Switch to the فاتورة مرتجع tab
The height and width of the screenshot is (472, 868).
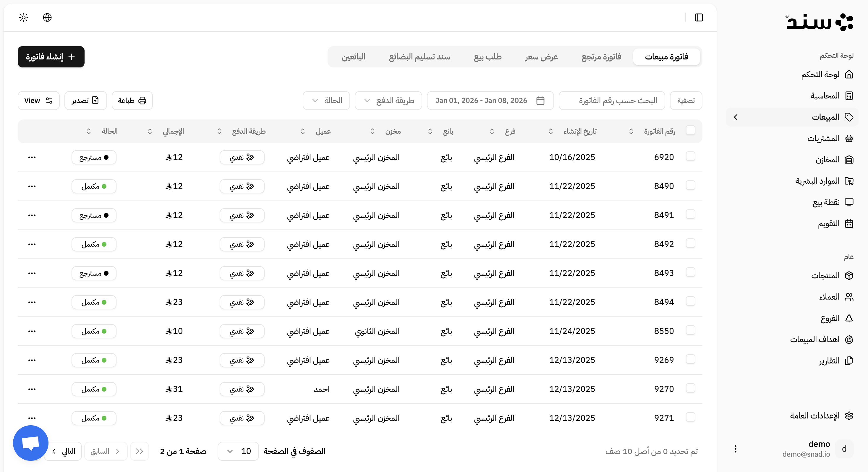click(601, 57)
